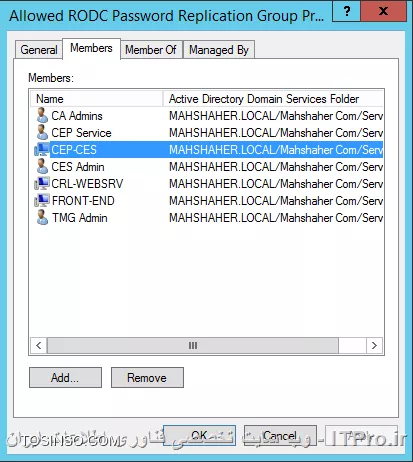Image resolution: width=413 pixels, height=462 pixels.
Task: Select the CEP-CES member name
Action: (x=74, y=150)
